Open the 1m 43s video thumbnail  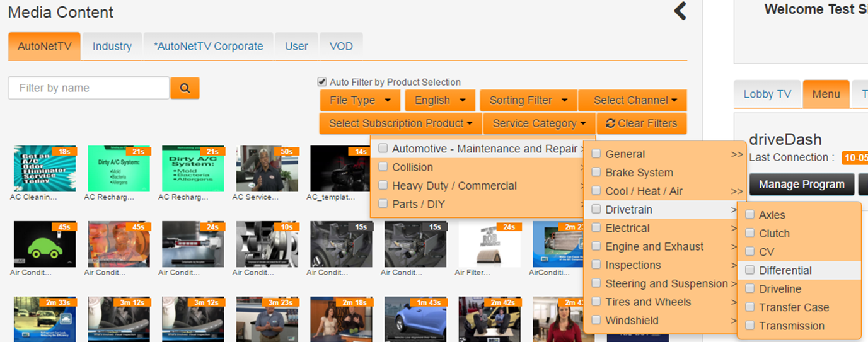point(415,319)
